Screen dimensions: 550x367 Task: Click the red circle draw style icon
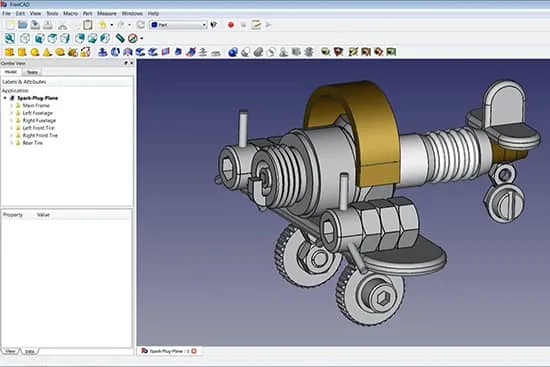click(x=133, y=38)
